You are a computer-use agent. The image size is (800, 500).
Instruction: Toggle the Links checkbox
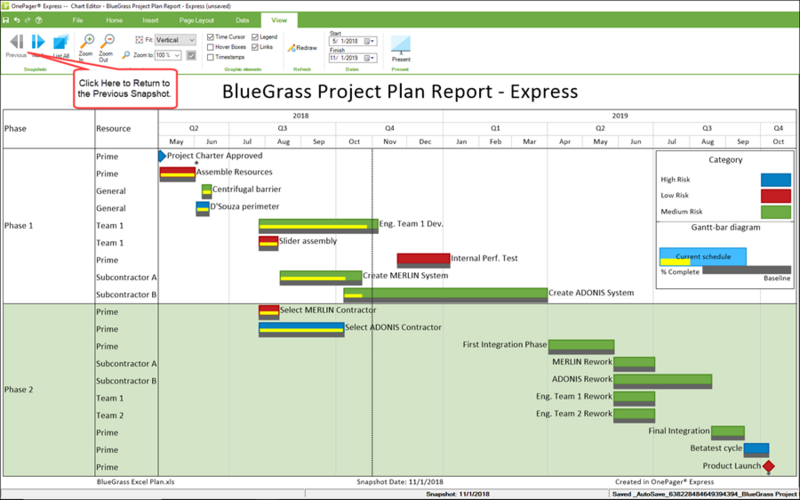point(255,47)
